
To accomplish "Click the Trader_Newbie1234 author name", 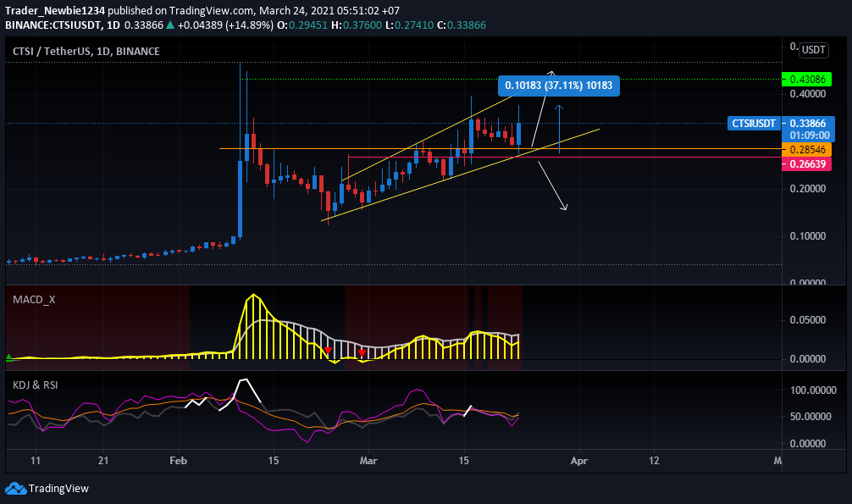I will click(x=55, y=10).
